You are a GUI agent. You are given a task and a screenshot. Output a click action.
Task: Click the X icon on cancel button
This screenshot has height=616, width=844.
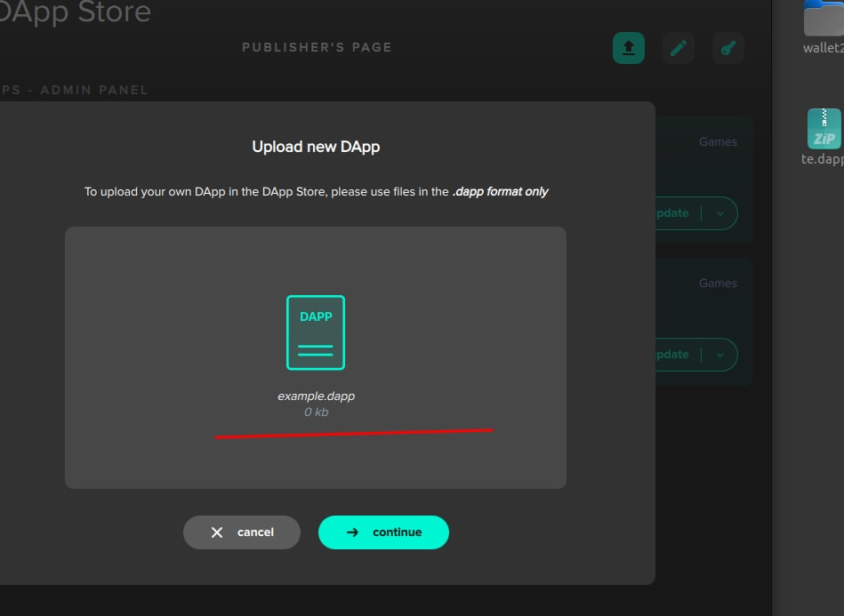216,532
